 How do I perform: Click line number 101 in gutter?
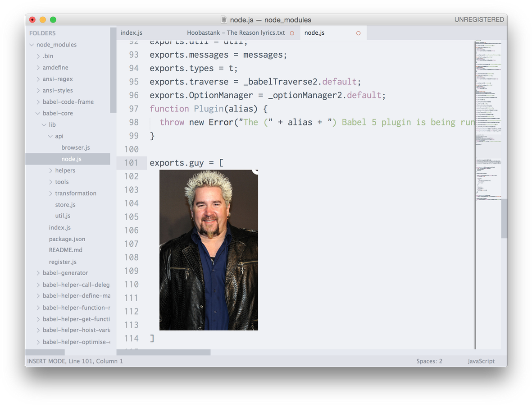131,163
